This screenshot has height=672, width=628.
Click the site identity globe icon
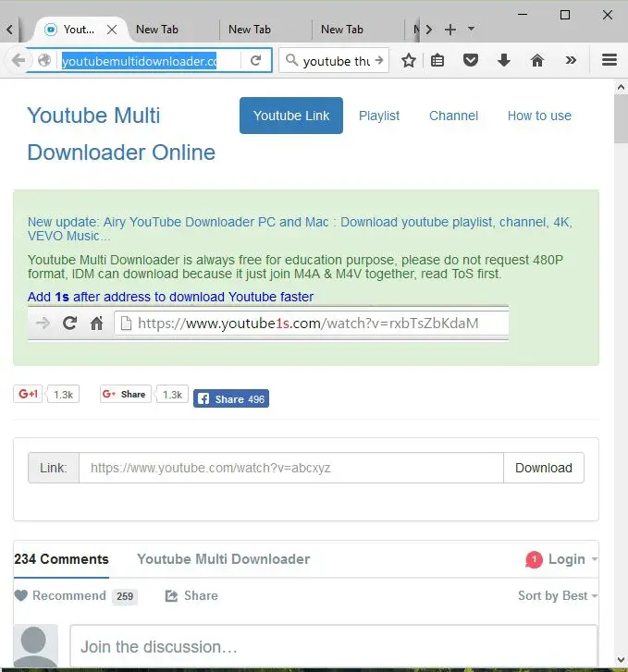[x=44, y=60]
